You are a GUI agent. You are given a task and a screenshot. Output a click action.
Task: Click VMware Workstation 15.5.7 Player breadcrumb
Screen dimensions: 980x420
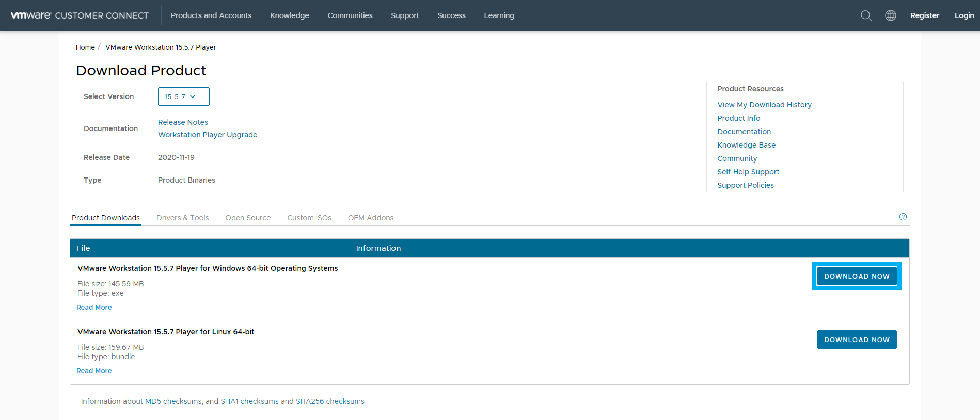tap(161, 47)
